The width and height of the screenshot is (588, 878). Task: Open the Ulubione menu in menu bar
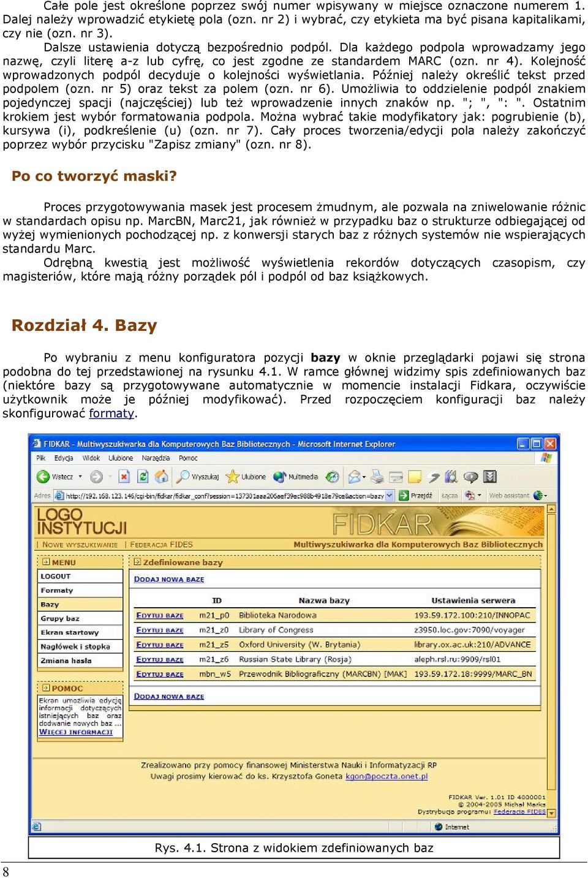[x=121, y=458]
